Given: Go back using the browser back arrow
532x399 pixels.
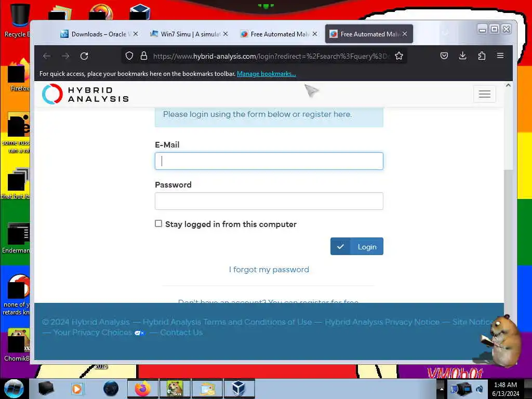Looking at the screenshot, I should click(x=47, y=56).
